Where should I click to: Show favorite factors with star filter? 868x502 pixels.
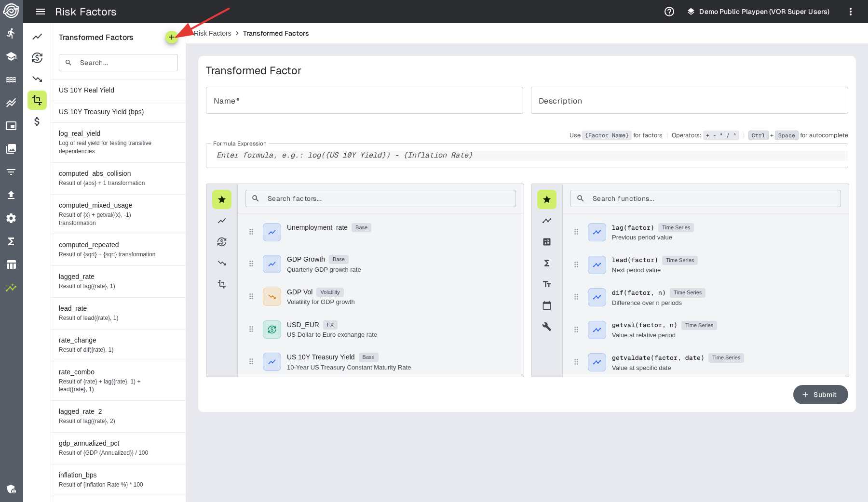pos(222,199)
